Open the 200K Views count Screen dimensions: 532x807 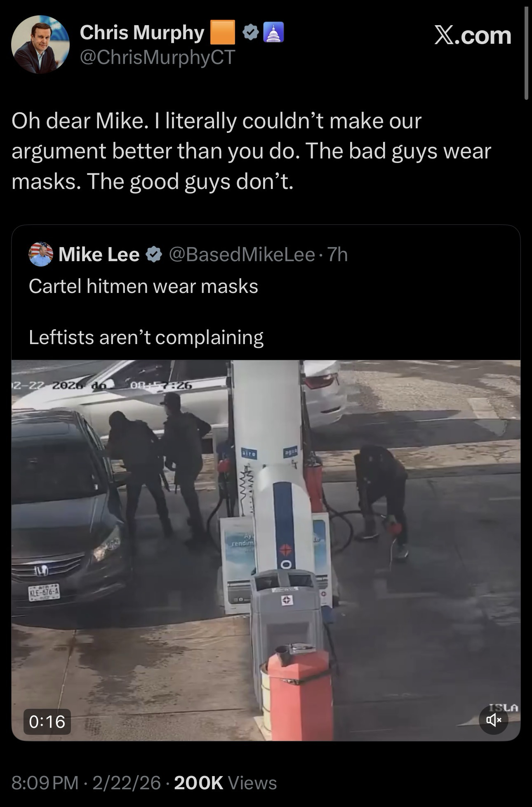(x=226, y=783)
